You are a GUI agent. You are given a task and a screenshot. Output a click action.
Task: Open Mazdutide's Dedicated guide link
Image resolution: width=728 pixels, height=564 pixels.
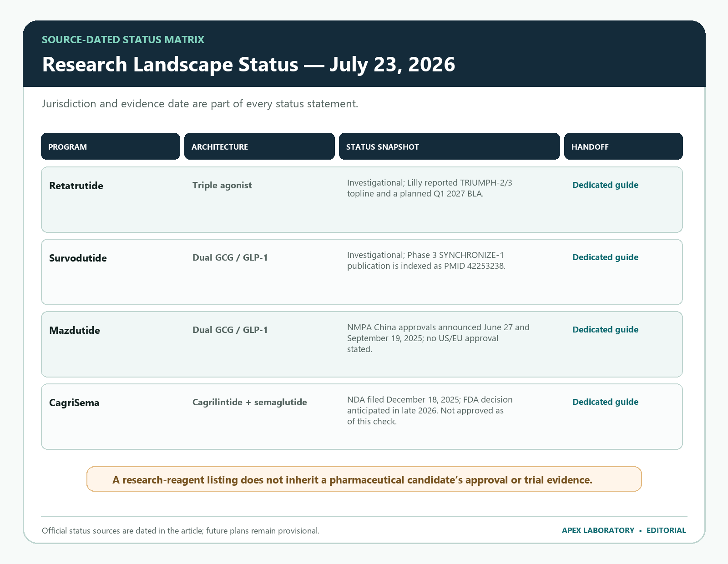click(605, 330)
